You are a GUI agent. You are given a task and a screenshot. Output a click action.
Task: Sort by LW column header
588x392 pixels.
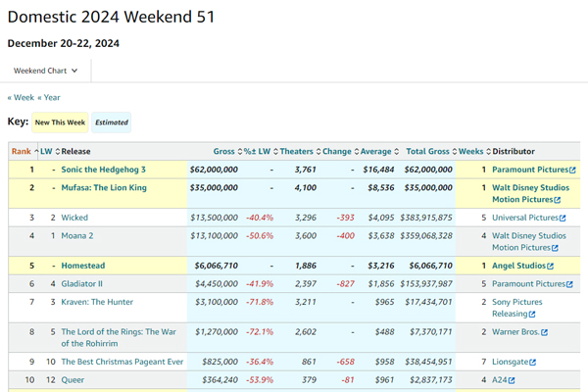50,151
